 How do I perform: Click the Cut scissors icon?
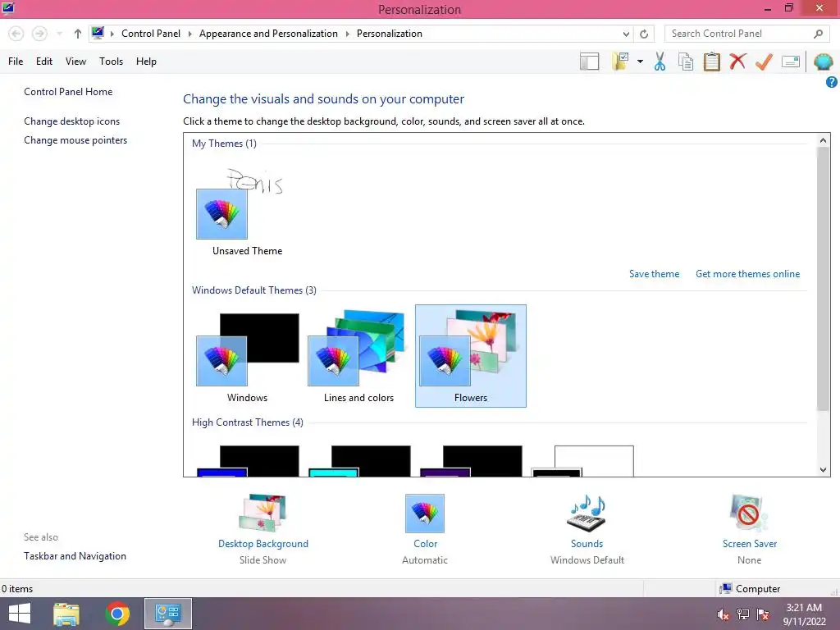tap(660, 62)
